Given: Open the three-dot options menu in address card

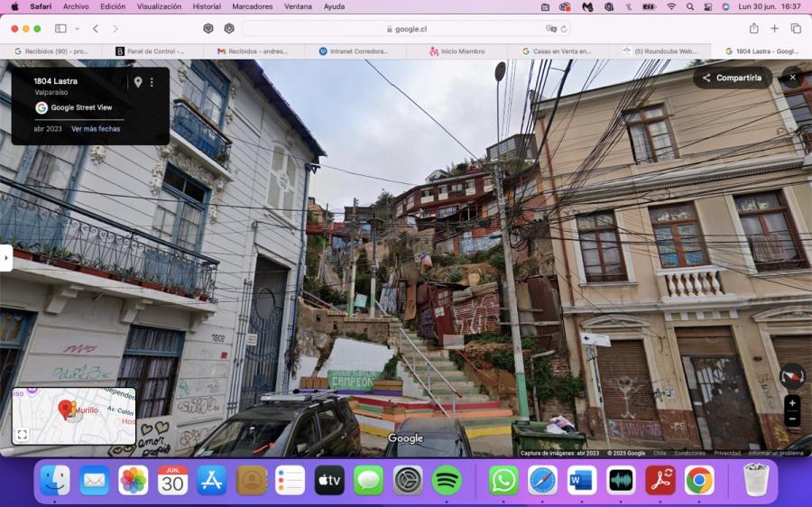Looking at the screenshot, I should coord(152,82).
